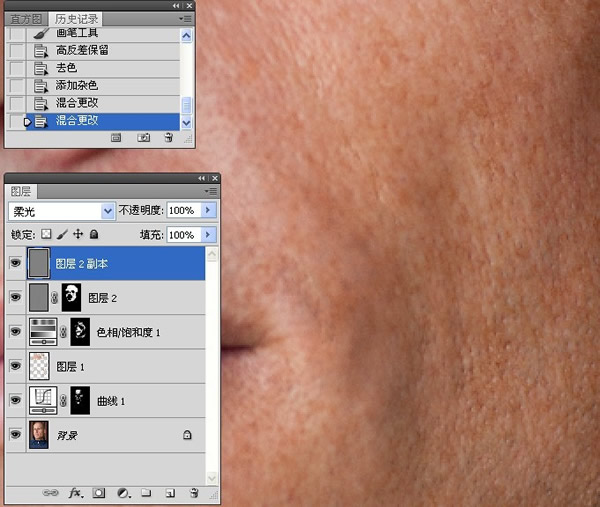
Task: Create new adjustment layer icon
Action: pos(123,493)
